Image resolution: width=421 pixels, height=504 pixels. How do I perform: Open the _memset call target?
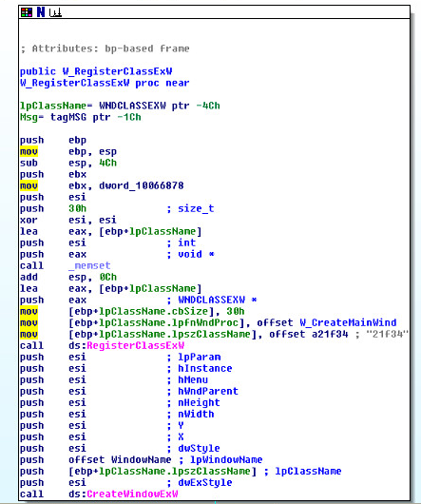(x=89, y=266)
